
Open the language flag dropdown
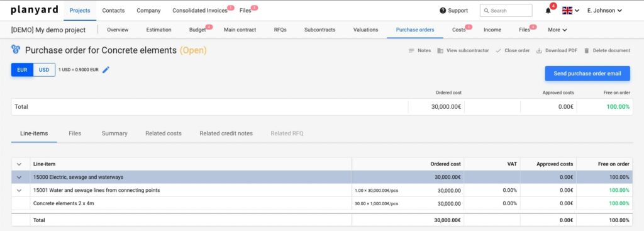click(x=570, y=11)
